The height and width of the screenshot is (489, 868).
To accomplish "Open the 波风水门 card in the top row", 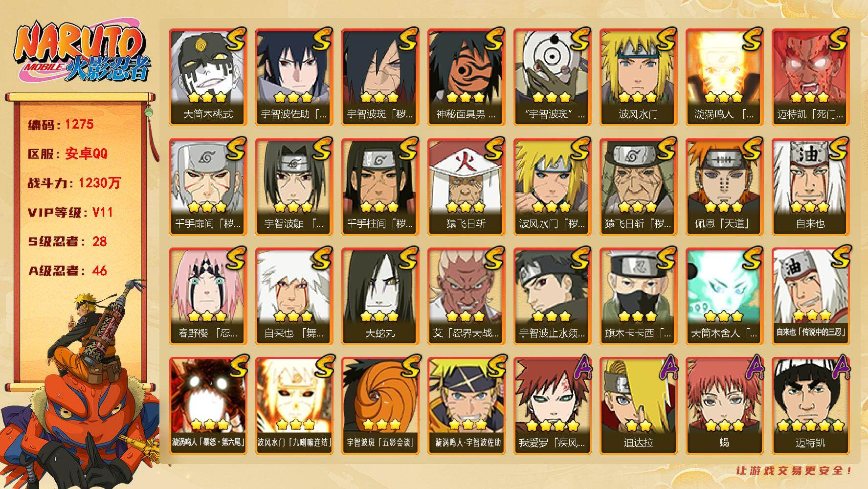I will (x=639, y=77).
